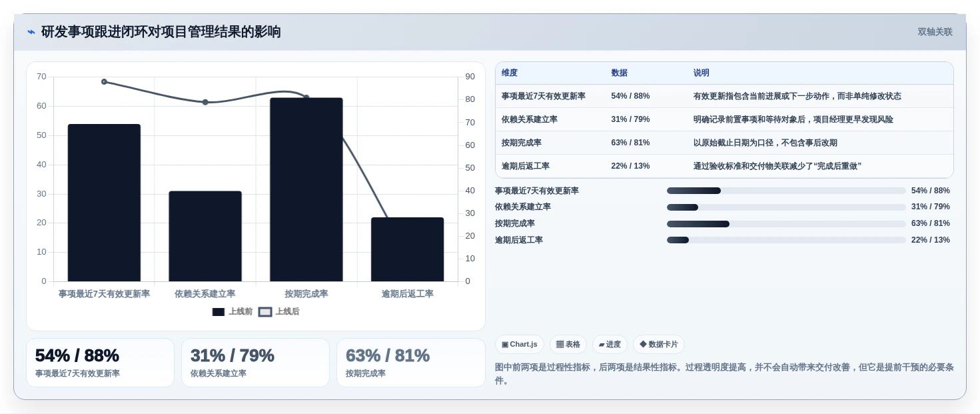Select the 表格 tag chip
Viewport: 980px width, 414px height.
(568, 345)
